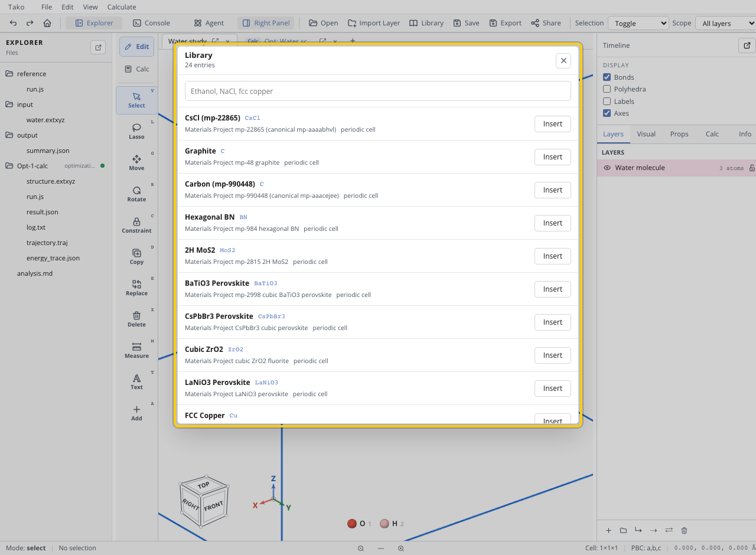
Task: Switch to the Info tab
Action: click(745, 134)
